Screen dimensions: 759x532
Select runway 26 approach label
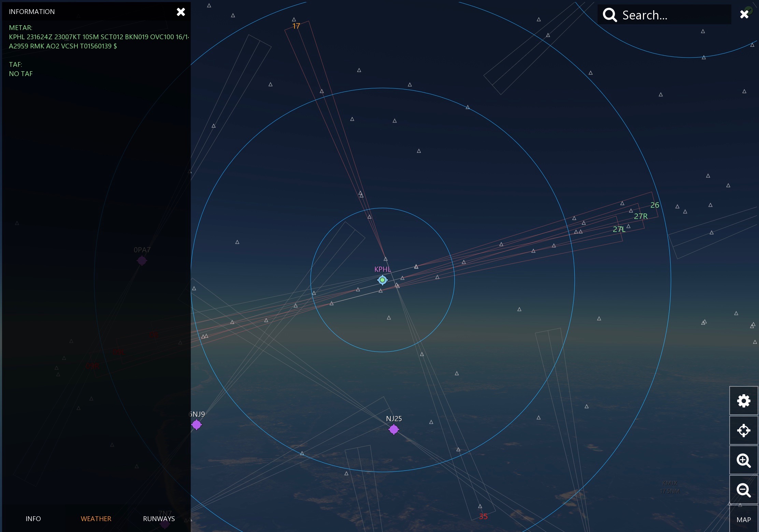(655, 205)
